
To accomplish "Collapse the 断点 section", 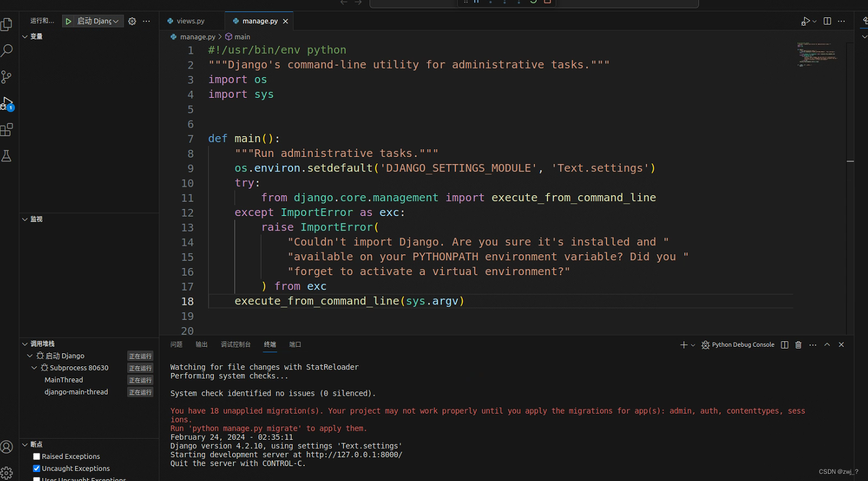I will pos(25,445).
